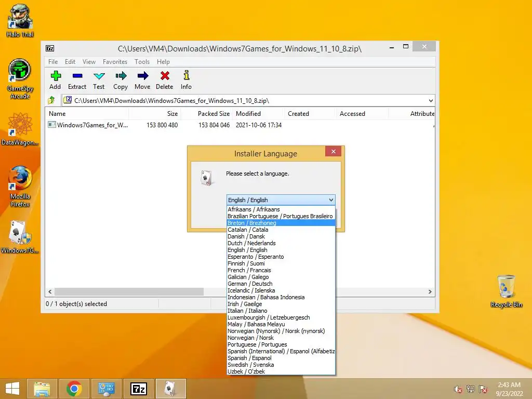Open the Help menu
This screenshot has width=532, height=399.
163,62
